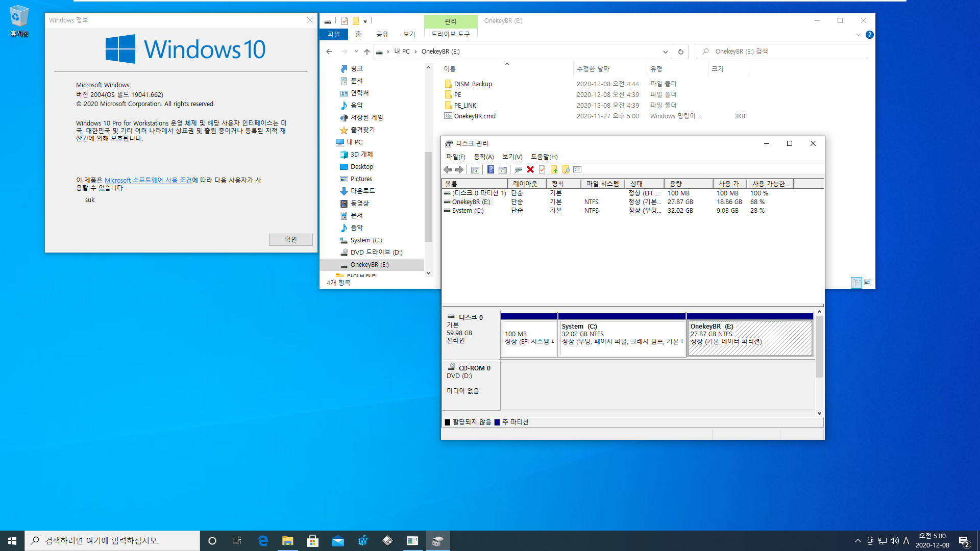Open 도움말(H) menu in Disk Management
980x551 pixels.
[x=544, y=157]
